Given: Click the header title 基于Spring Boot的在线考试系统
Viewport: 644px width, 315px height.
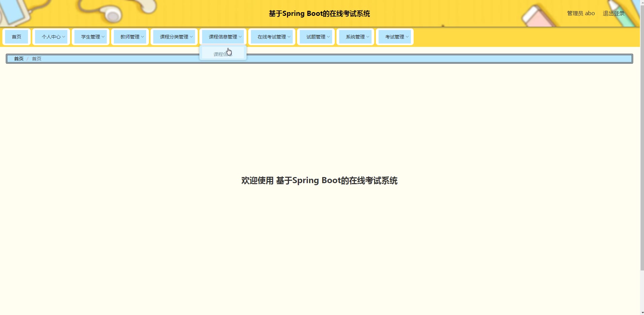Looking at the screenshot, I should click(x=319, y=13).
